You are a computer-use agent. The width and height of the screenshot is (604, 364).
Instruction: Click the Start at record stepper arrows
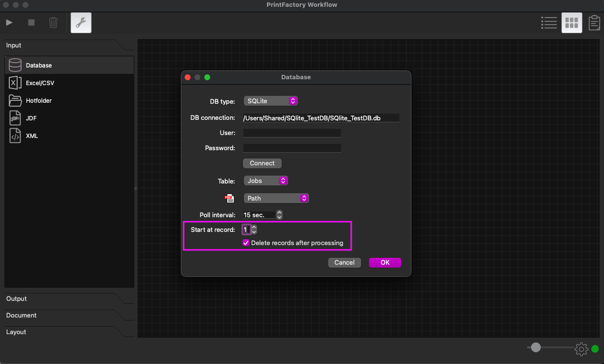(x=254, y=229)
